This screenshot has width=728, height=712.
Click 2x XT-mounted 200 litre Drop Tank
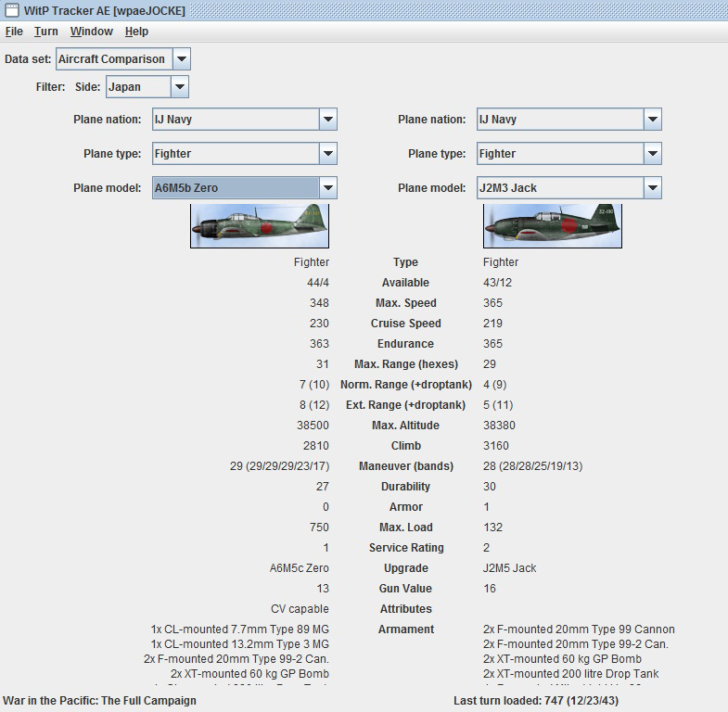571,674
